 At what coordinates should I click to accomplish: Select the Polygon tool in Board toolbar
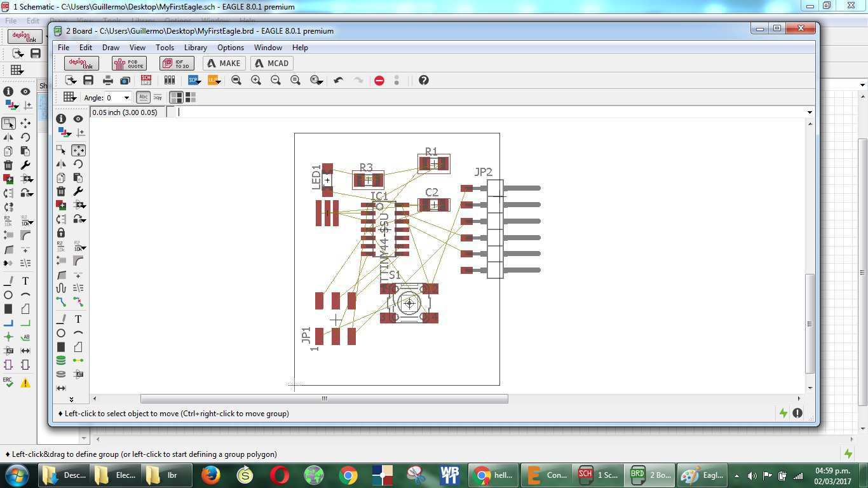(78, 347)
